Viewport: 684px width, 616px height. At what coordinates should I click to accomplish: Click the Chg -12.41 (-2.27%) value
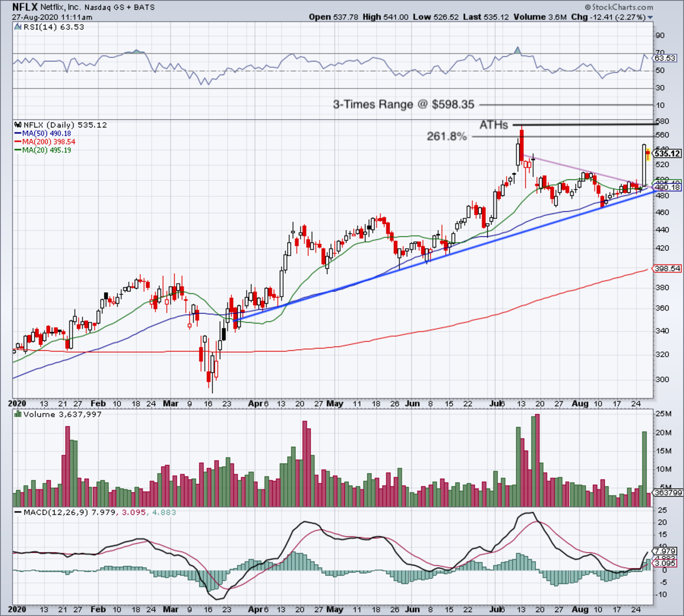click(x=608, y=17)
